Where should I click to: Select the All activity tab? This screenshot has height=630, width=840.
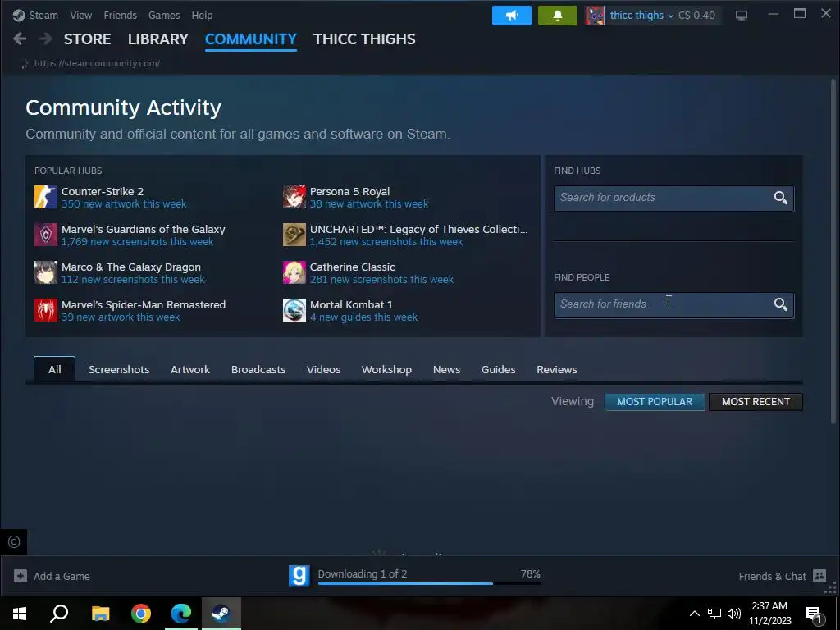[55, 369]
